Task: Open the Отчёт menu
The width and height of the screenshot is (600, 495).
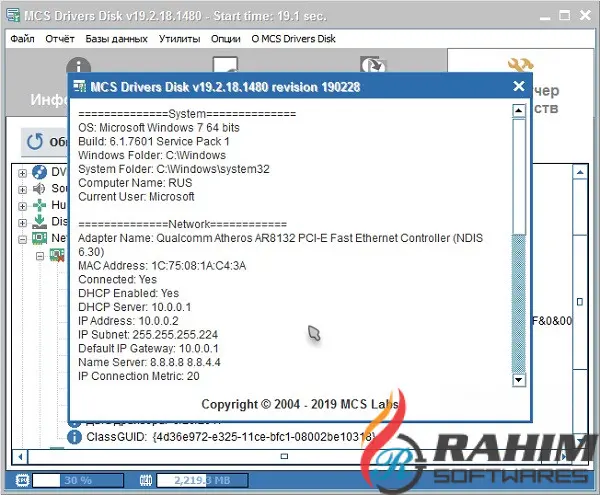Action: [x=60, y=39]
